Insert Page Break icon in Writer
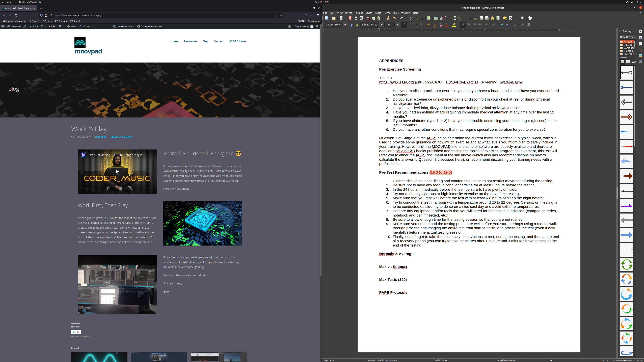644x362 pixels. (454, 18)
